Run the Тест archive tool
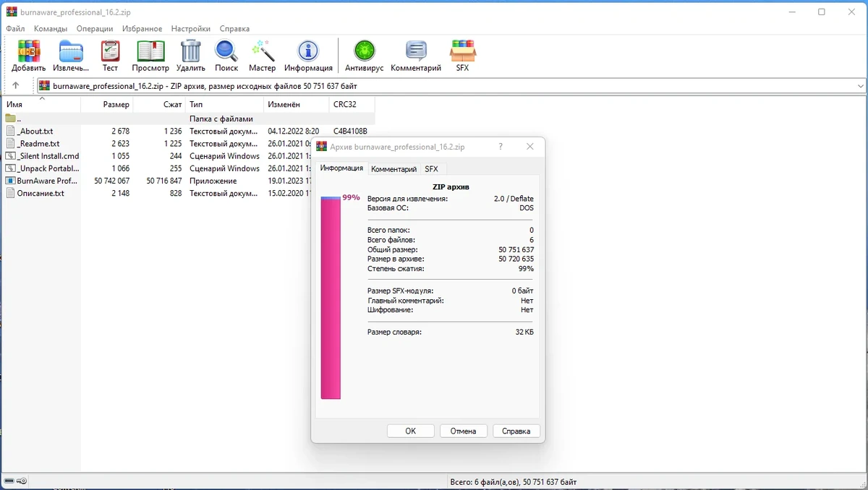 click(x=110, y=56)
